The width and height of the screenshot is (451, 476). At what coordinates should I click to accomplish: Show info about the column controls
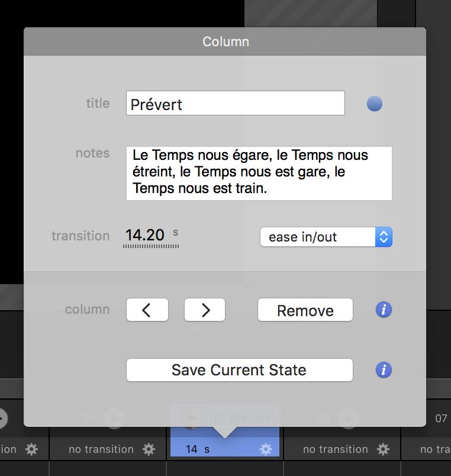coord(384,310)
